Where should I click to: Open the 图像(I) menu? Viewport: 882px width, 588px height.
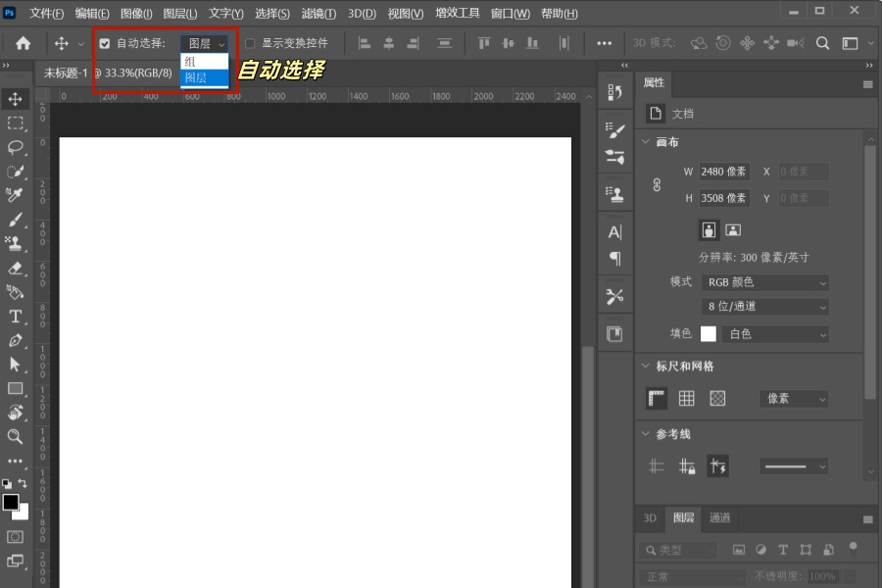click(x=136, y=14)
